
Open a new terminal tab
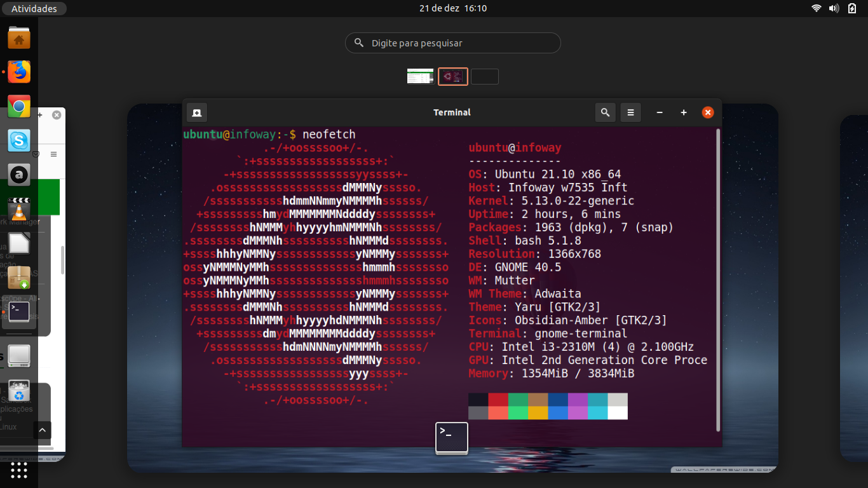[x=197, y=112]
